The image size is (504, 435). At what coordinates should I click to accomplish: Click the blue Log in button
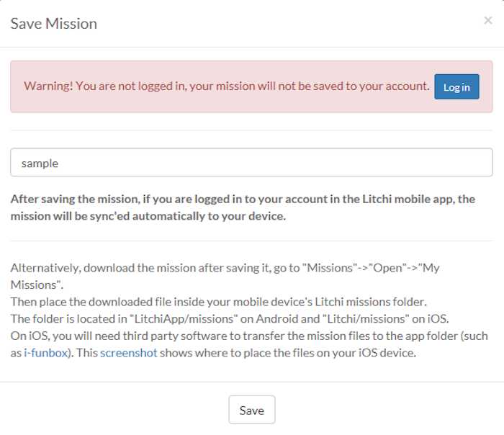(456, 87)
